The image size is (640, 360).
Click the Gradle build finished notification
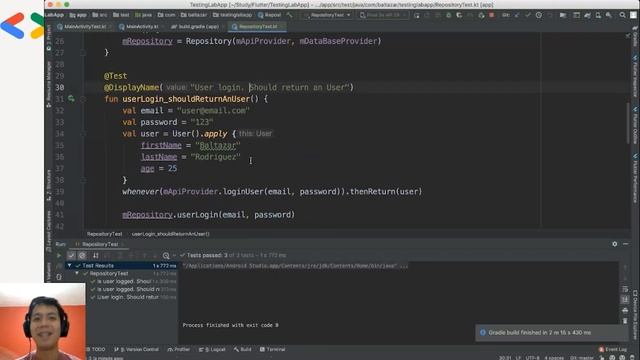click(x=552, y=333)
